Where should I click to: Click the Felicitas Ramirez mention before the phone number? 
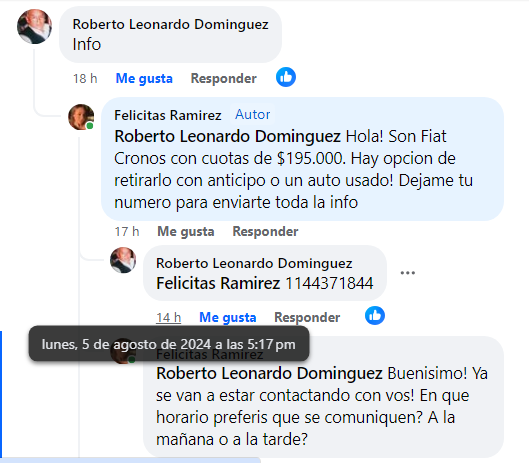tap(218, 283)
